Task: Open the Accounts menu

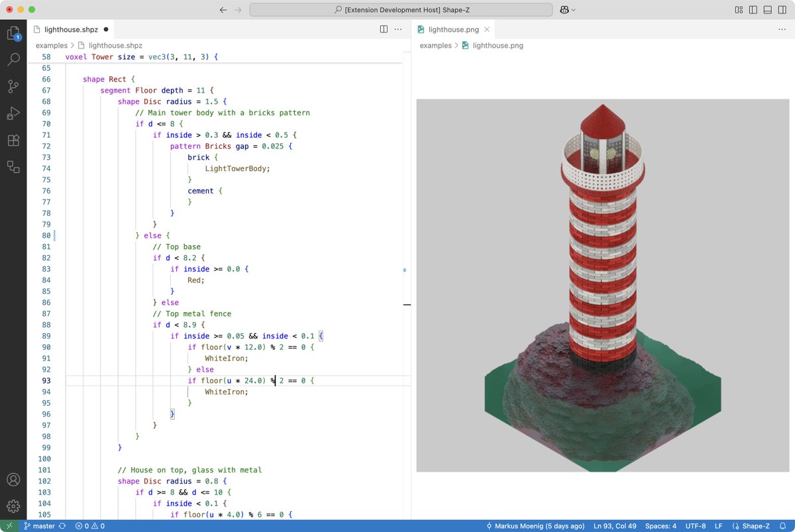Action: coord(13,480)
